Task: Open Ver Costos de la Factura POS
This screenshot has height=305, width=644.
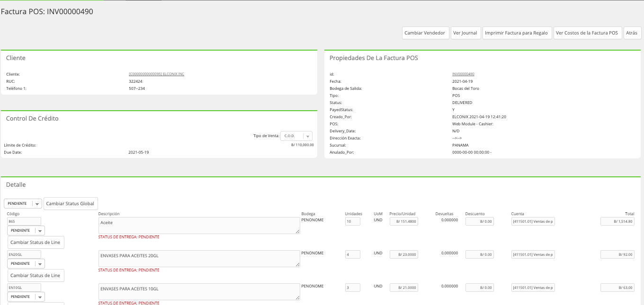Action: pos(588,33)
